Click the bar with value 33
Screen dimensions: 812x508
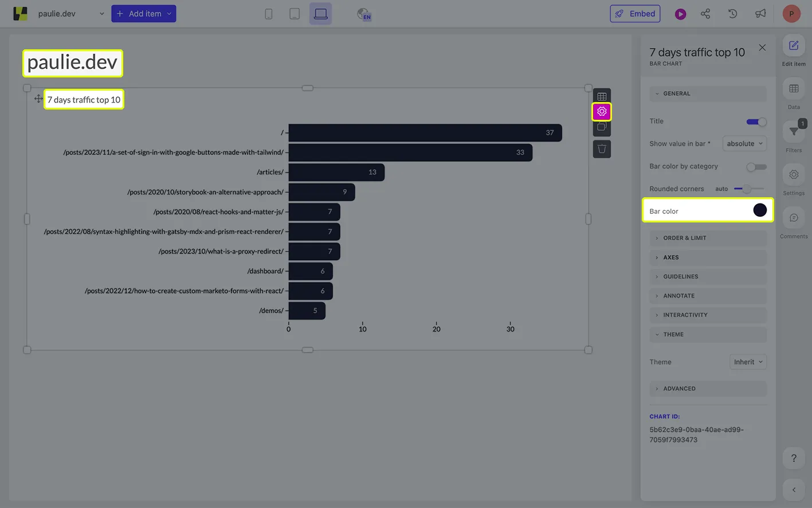[410, 153]
